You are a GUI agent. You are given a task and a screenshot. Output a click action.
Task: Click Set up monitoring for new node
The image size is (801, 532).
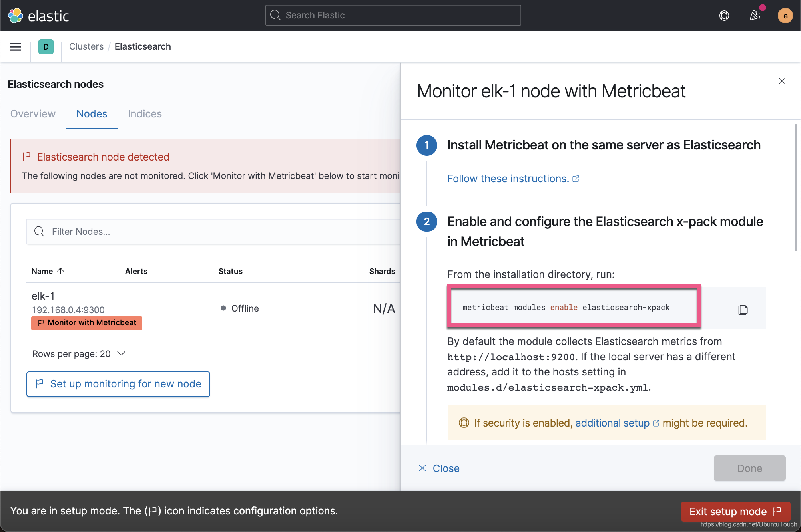point(118,384)
